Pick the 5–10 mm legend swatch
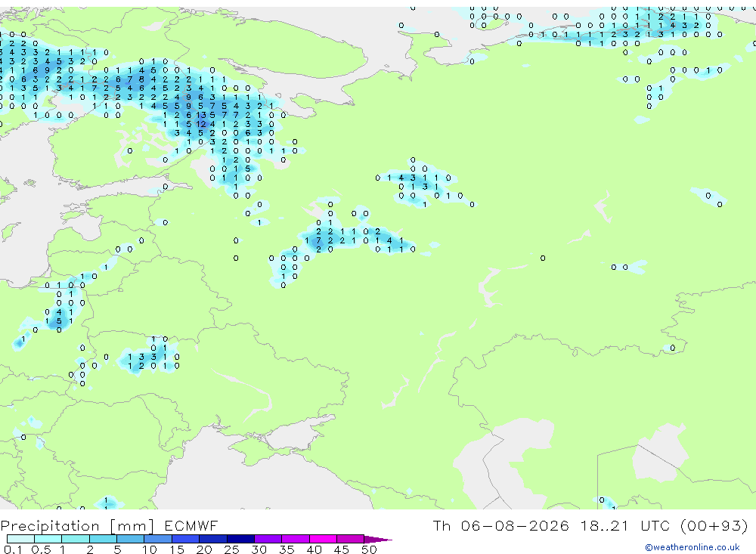This screenshot has width=756, height=554. [x=131, y=539]
